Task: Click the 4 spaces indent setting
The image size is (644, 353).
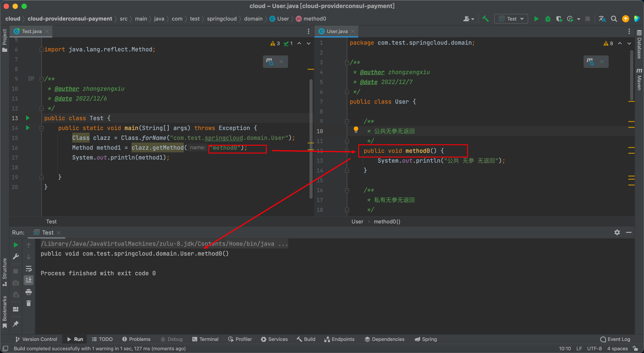Action: click(617, 348)
